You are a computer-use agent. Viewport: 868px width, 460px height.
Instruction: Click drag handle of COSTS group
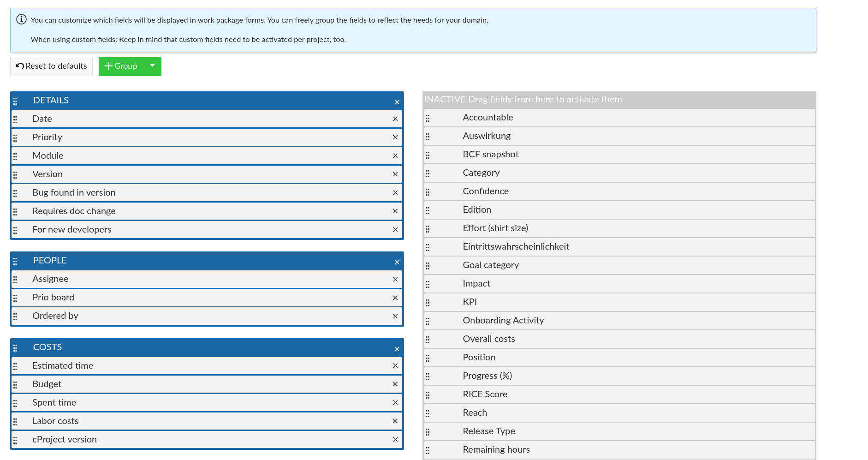[15, 348]
